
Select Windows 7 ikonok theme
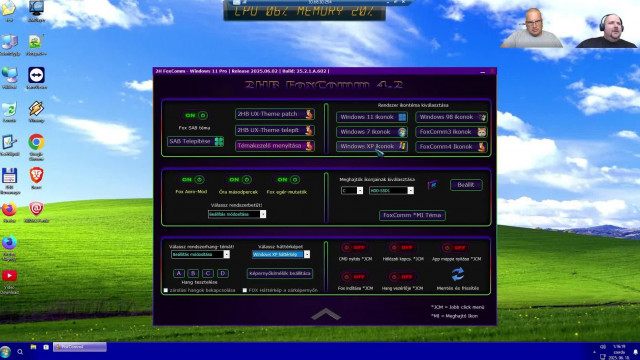click(372, 132)
